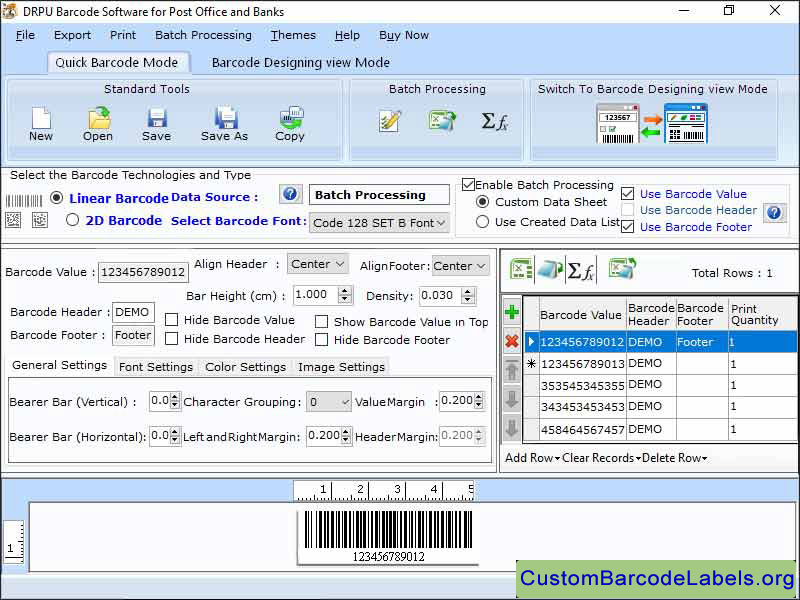Screen dimensions: 800x600
Task: Open the Custom Data Sheet editor icon
Action: [x=390, y=120]
